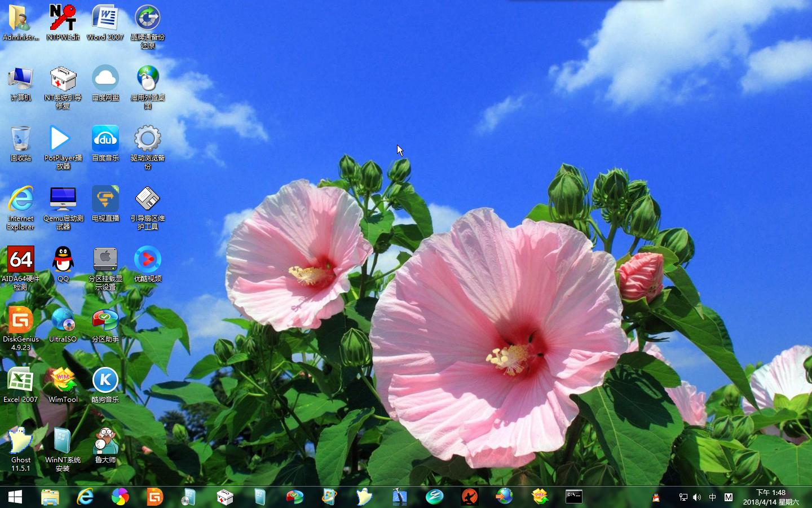Open the network status tray icon
The height and width of the screenshot is (508, 812).
click(683, 497)
